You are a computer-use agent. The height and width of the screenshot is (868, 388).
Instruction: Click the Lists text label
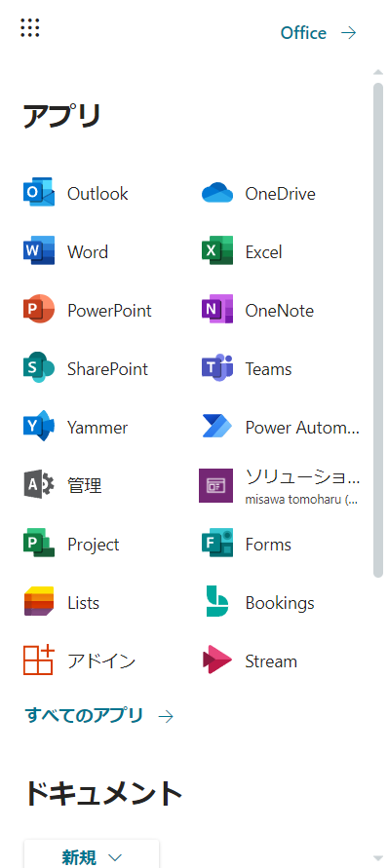(x=83, y=603)
